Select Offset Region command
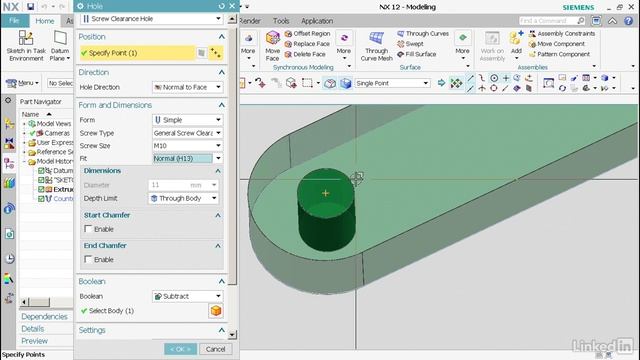This screenshot has height=360, width=640. pyautogui.click(x=307, y=33)
